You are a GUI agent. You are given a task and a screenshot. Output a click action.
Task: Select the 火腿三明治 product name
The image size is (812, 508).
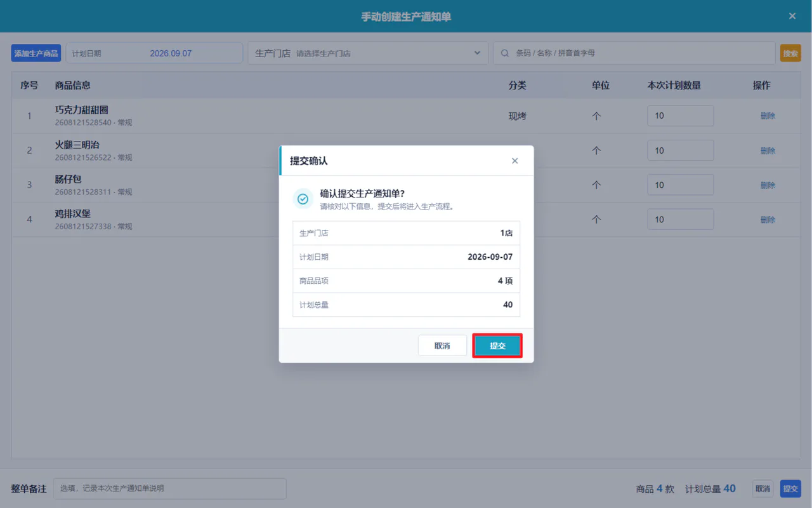(77, 145)
